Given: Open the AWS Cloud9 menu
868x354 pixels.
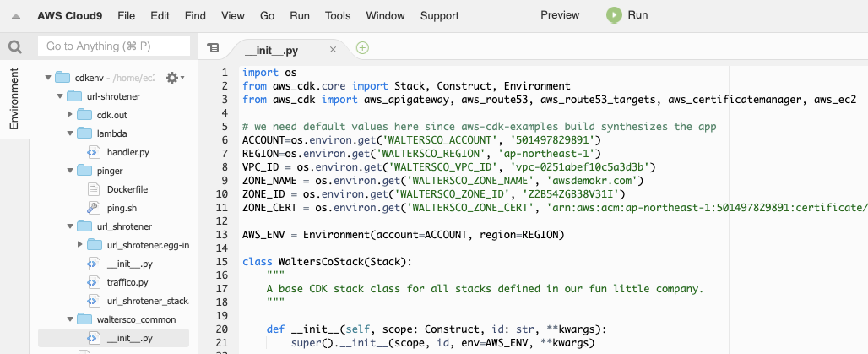Looking at the screenshot, I should [x=70, y=16].
